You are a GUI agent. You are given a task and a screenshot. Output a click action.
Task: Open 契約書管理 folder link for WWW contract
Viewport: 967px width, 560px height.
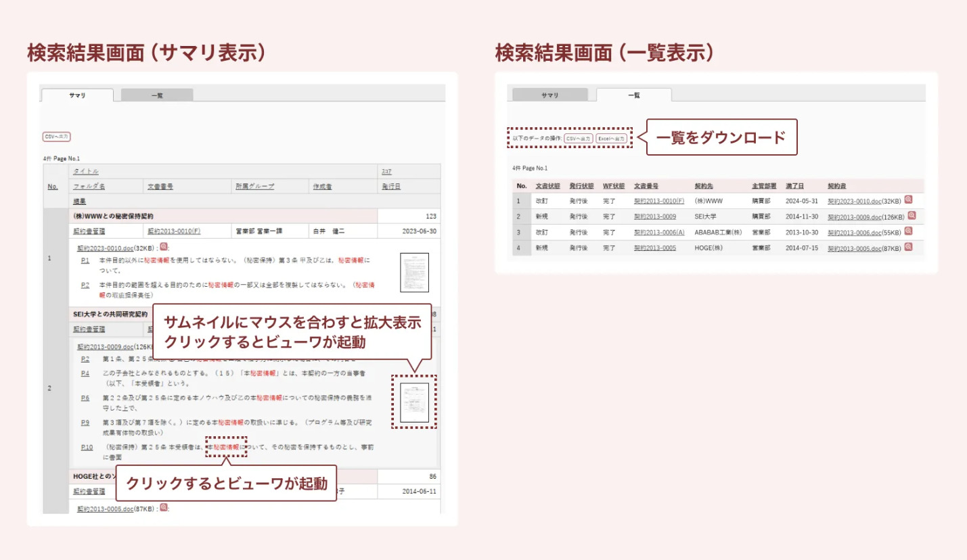(x=89, y=231)
